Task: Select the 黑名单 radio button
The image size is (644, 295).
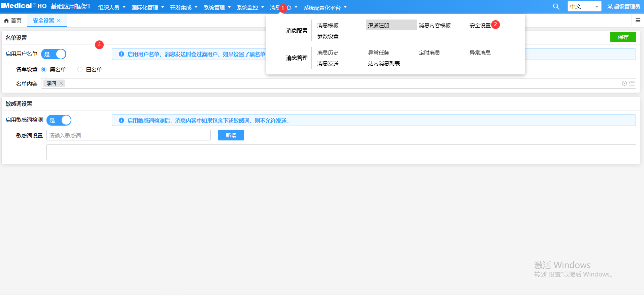Action: 44,70
